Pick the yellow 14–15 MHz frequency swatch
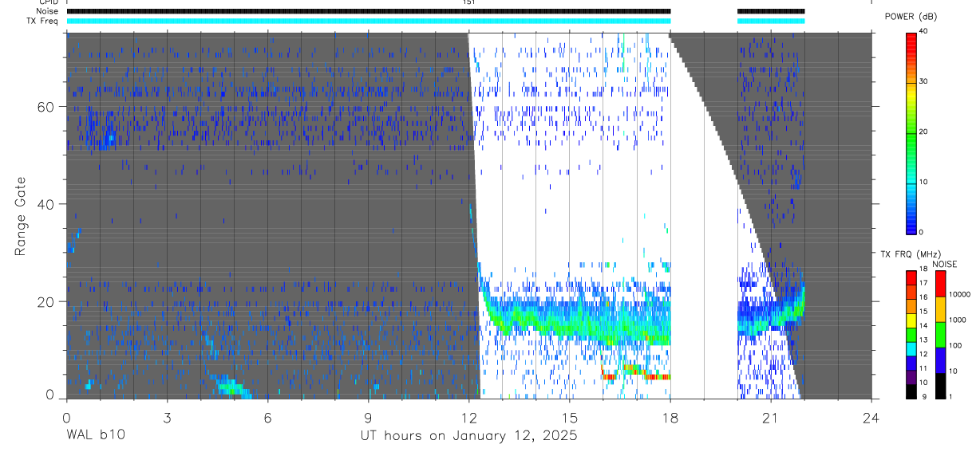Viewport: 980px width, 452px height. click(911, 320)
